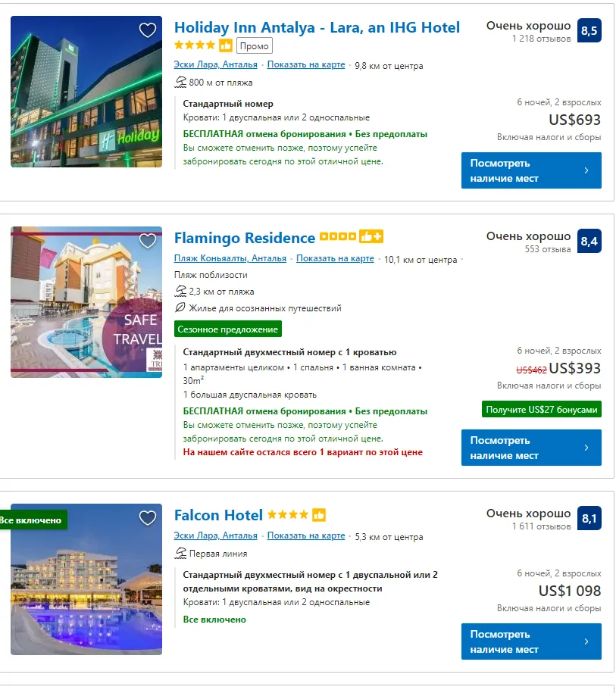Save Holiday Inn Antalya with heart icon
This screenshot has height=693, width=616.
point(148,30)
